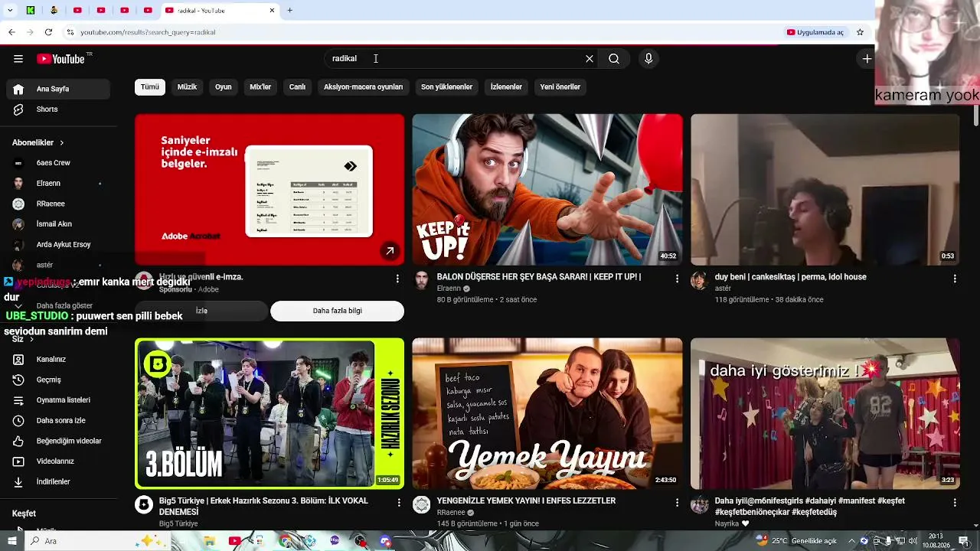Open Oynatma listeleri

(58, 400)
